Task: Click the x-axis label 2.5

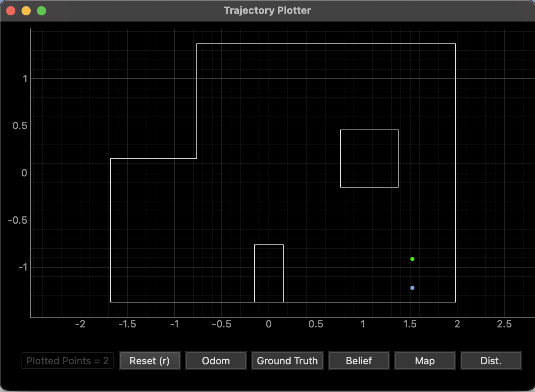Action: [x=504, y=324]
